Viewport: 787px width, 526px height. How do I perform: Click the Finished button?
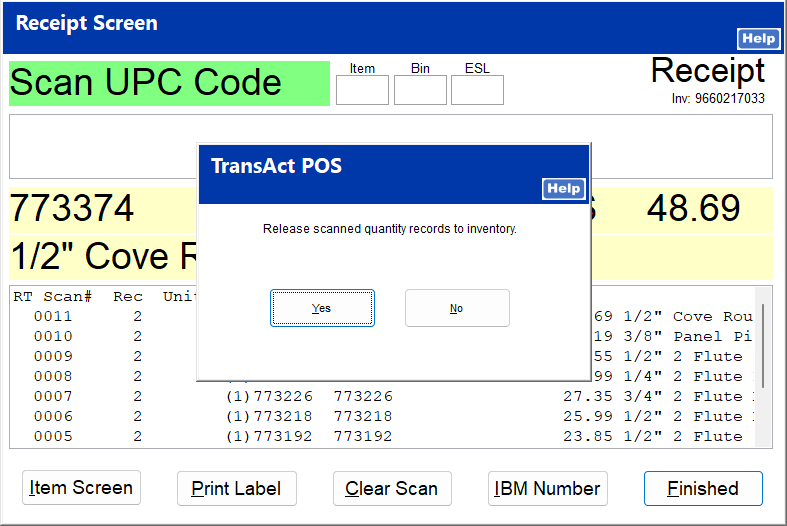click(x=703, y=488)
